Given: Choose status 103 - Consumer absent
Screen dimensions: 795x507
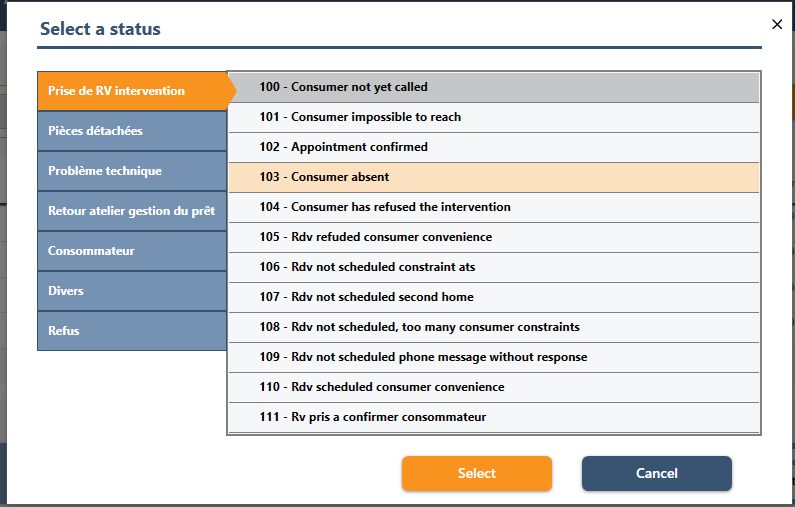Looking at the screenshot, I should [x=493, y=177].
